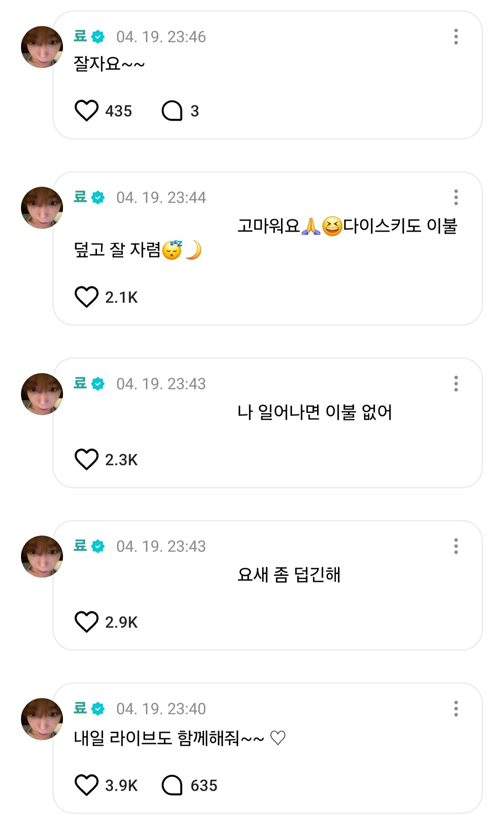Tap heart on post with 2.3K likes

point(87,459)
